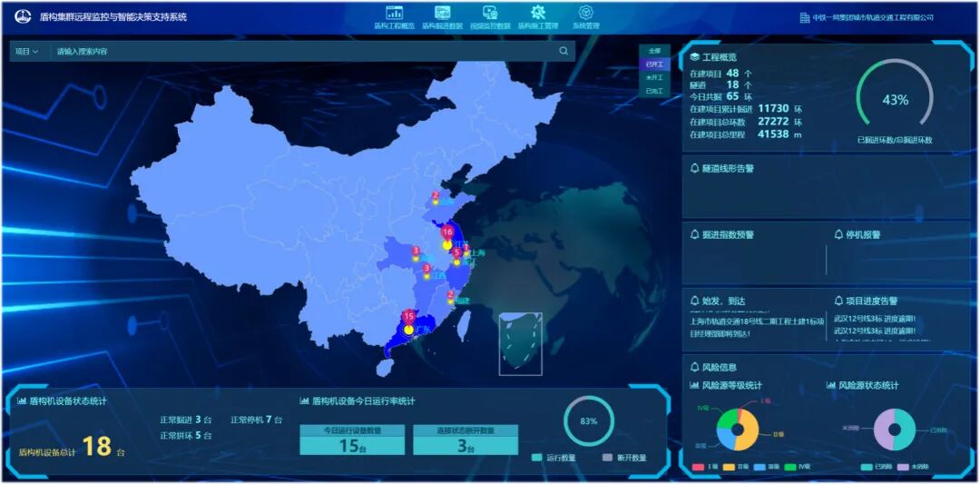Open the 系统管理 nav icon
This screenshot has height=484, width=980.
586,13
